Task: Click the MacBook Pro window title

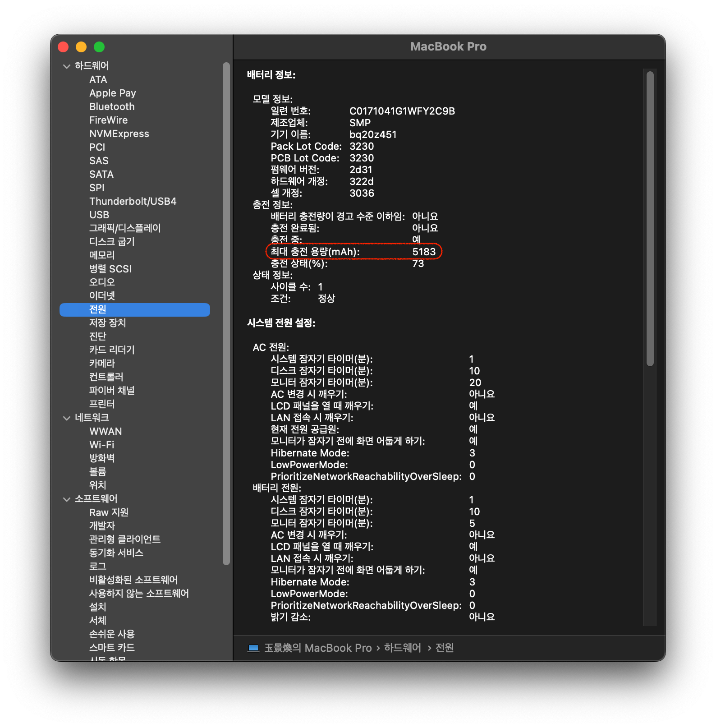Action: (x=448, y=46)
